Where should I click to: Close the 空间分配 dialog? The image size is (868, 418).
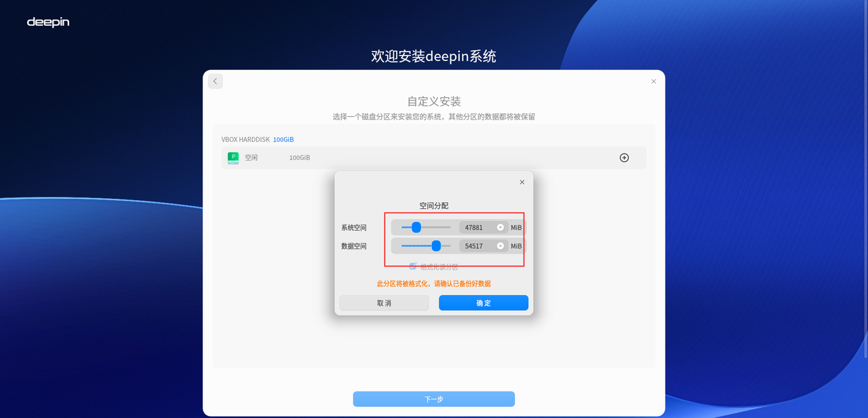(521, 182)
